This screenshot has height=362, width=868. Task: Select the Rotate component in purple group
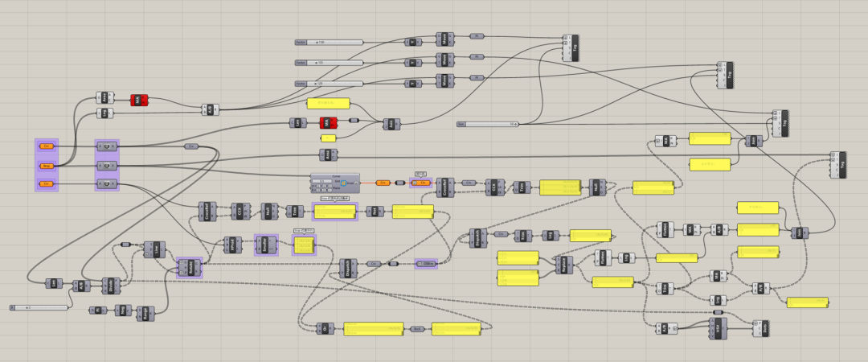pyautogui.click(x=190, y=267)
